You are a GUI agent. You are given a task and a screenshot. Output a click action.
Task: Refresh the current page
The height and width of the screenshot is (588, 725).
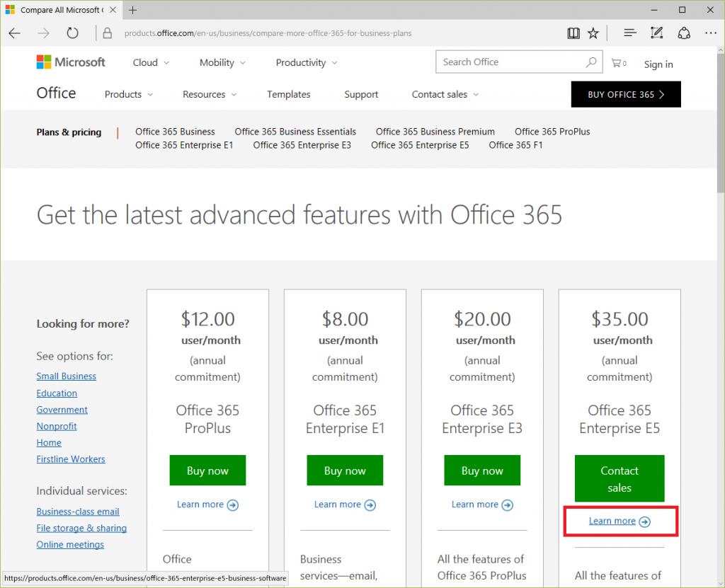pyautogui.click(x=73, y=33)
